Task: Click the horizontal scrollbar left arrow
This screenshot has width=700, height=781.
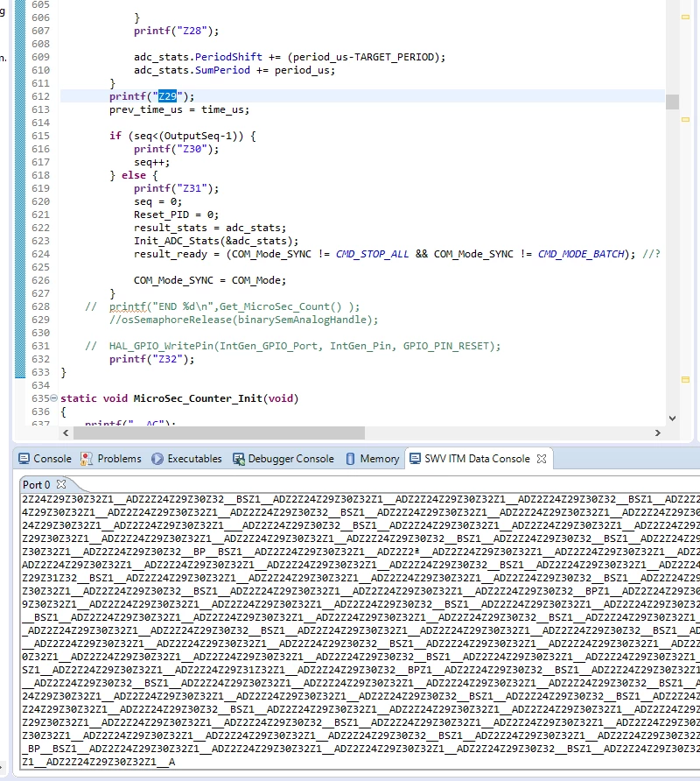Action: point(66,433)
